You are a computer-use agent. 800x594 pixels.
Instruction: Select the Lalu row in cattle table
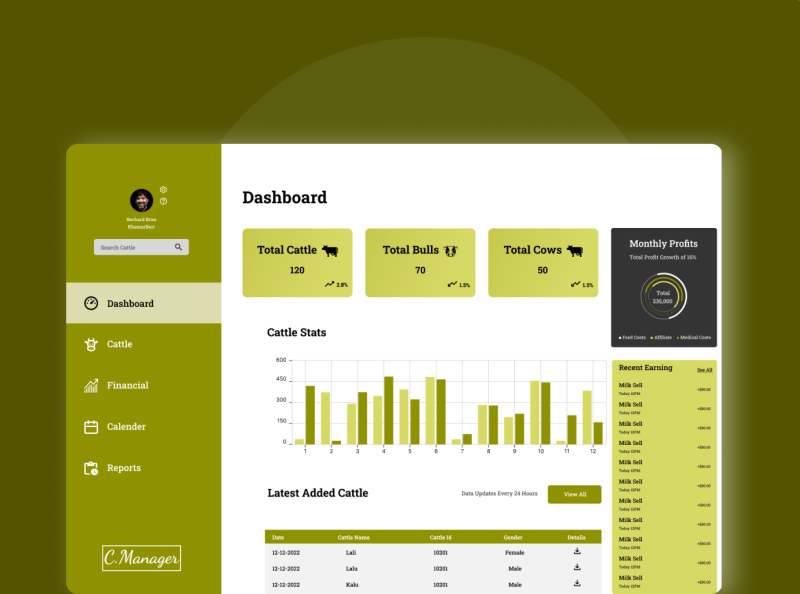click(x=430, y=568)
